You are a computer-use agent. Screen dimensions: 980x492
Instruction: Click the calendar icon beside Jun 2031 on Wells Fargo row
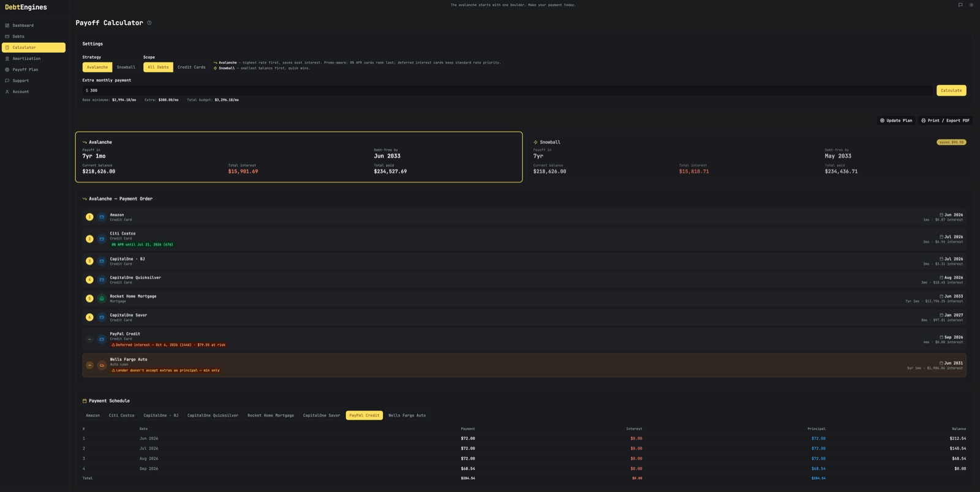pos(941,363)
